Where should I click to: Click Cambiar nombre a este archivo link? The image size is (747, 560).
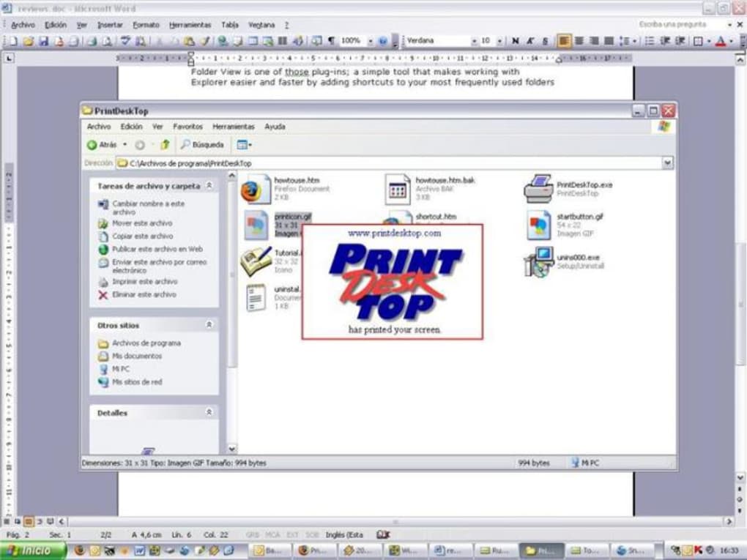coord(148,208)
